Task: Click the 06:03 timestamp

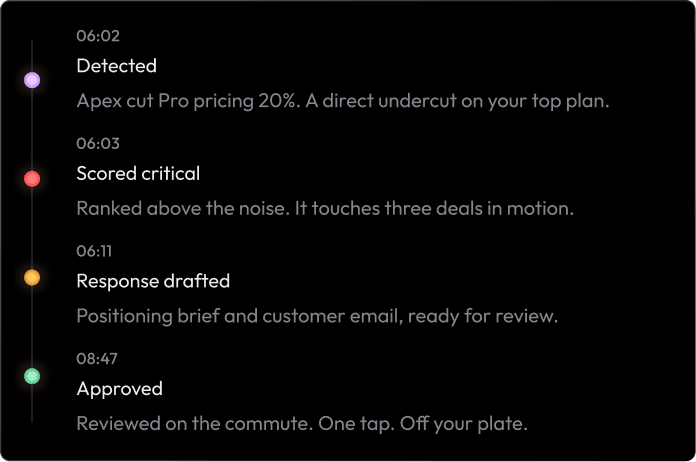Action: point(98,143)
